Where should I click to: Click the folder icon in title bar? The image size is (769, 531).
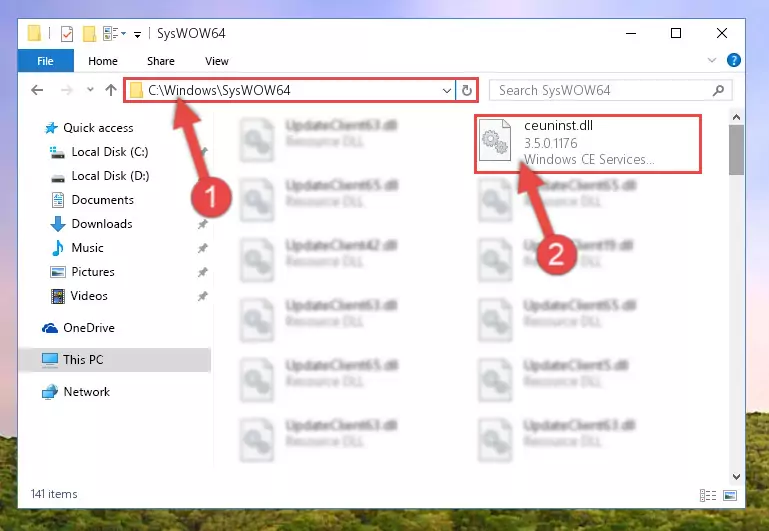[x=34, y=33]
